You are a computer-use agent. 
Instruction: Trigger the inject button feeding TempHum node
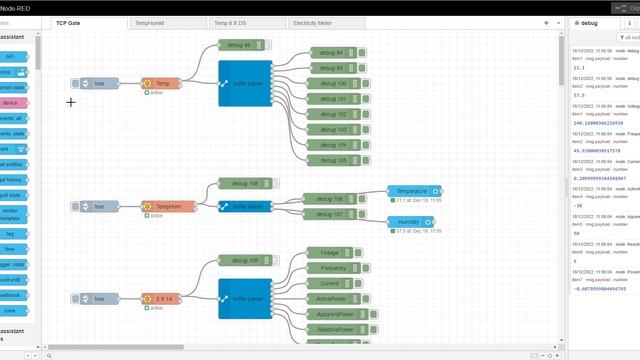[75, 207]
